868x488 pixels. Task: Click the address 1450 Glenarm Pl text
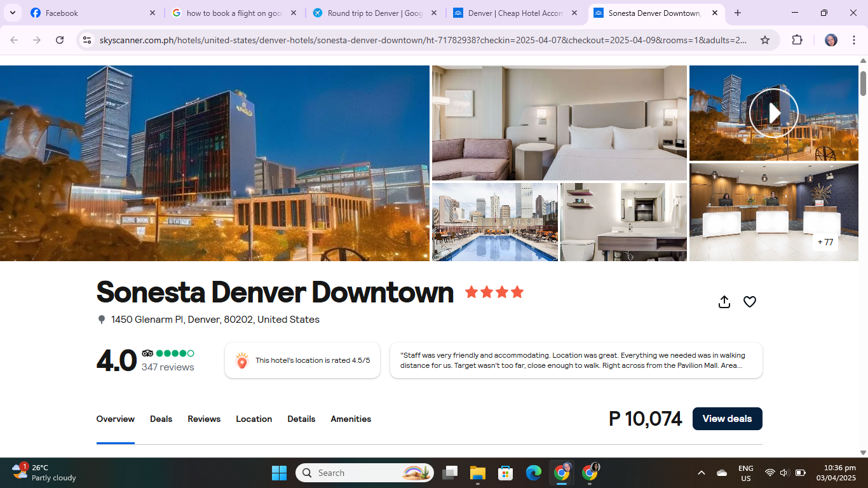click(x=215, y=320)
